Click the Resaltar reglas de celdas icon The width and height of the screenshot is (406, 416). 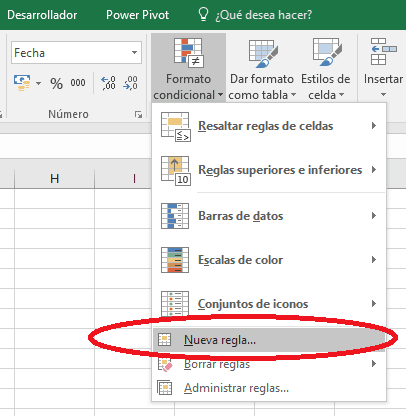tap(176, 127)
